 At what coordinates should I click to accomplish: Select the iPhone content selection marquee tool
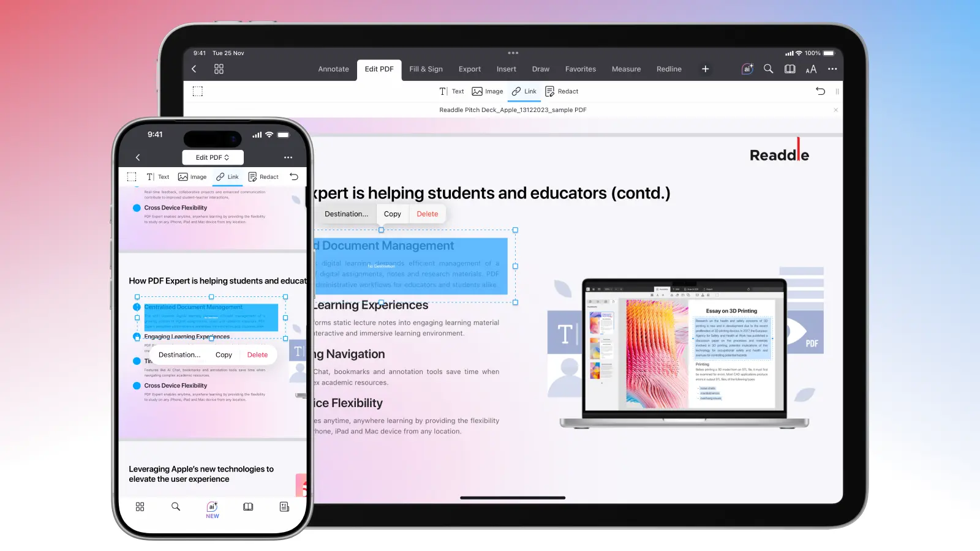coord(132,177)
